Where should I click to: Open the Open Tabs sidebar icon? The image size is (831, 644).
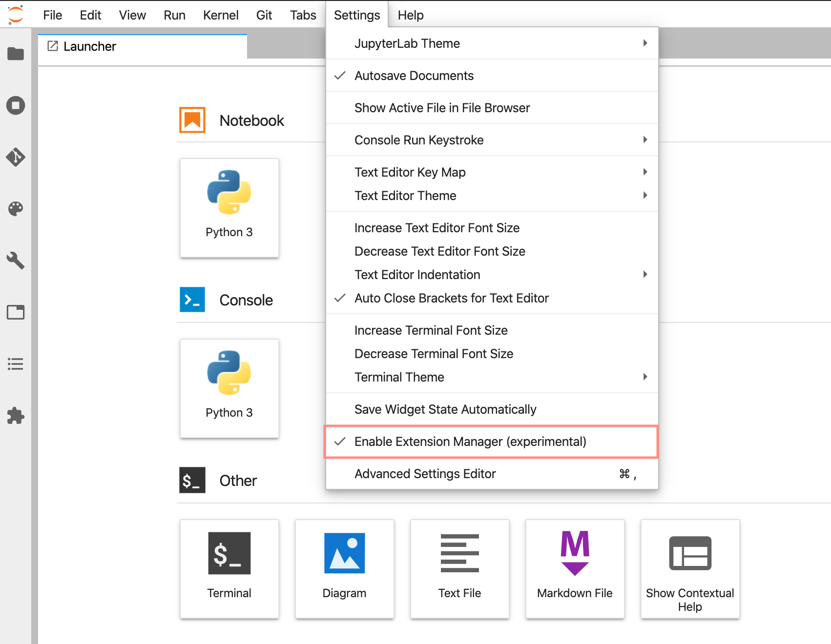point(16,312)
